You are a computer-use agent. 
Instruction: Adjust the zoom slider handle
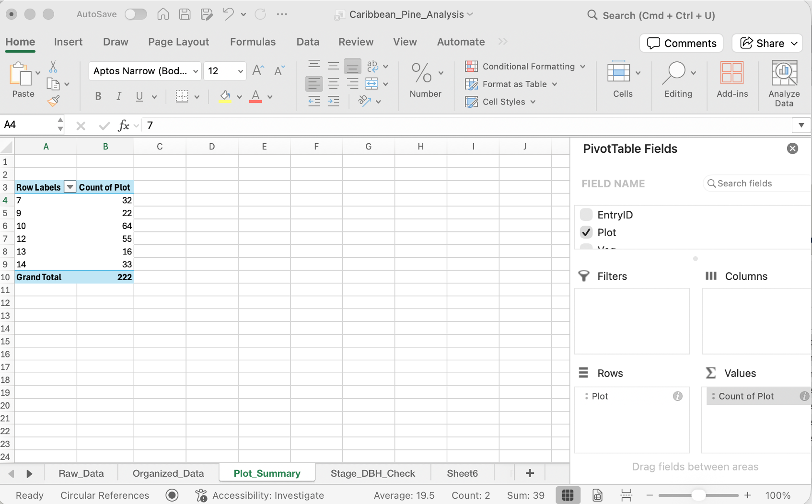(698, 495)
